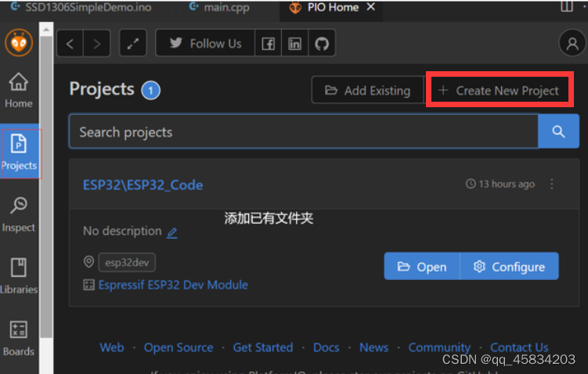
Task: Open the LinkedIn icon link
Action: [x=294, y=44]
